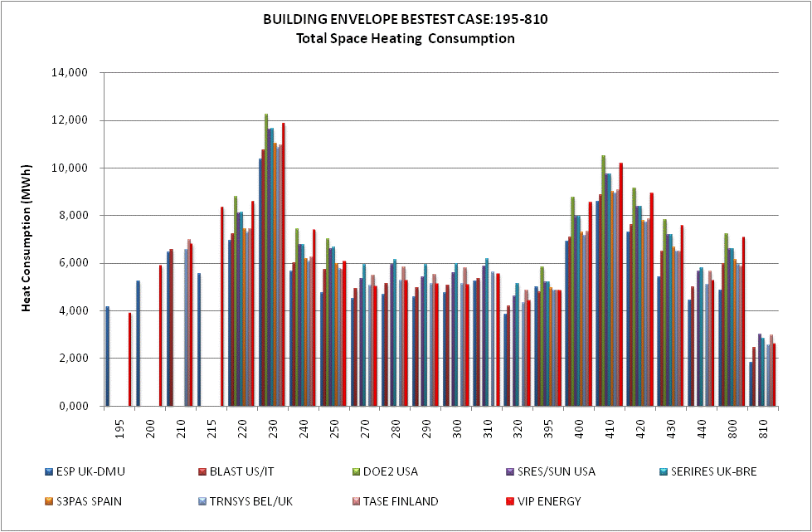Select the teal SERIRES UK-BRE legend swatch
The width and height of the screenshot is (812, 532).
663,472
